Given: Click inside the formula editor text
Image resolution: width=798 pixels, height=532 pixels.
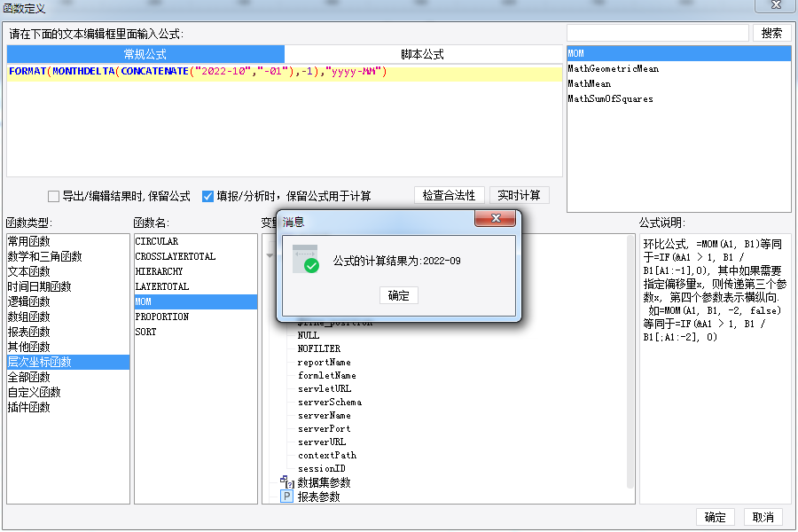Looking at the screenshot, I should 198,71.
